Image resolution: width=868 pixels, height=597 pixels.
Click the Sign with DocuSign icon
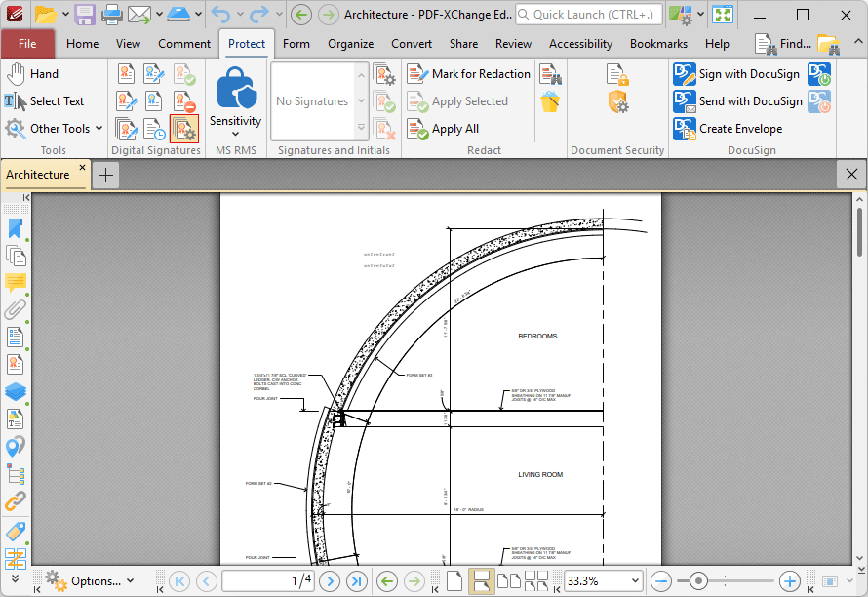tap(685, 74)
